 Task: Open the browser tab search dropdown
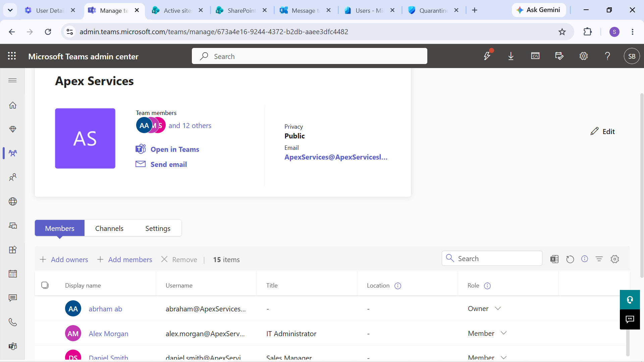pos(10,10)
